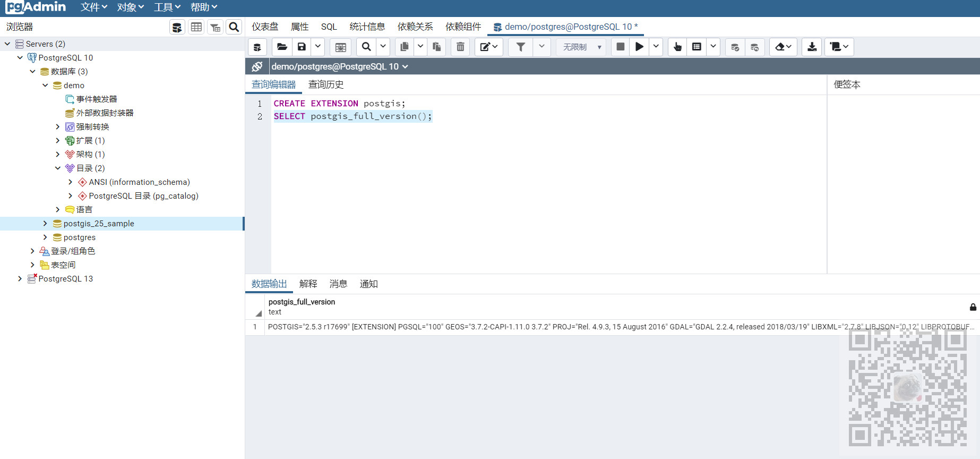Collapse the PostgreSQL 10 server node
Image resolution: width=980 pixels, height=459 pixels.
[20, 57]
